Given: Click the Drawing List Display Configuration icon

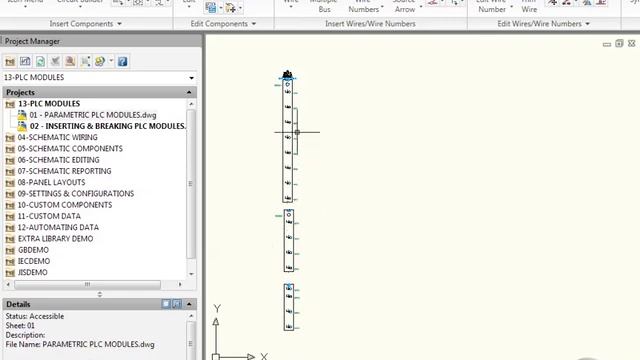Looking at the screenshot, I should point(85,62).
